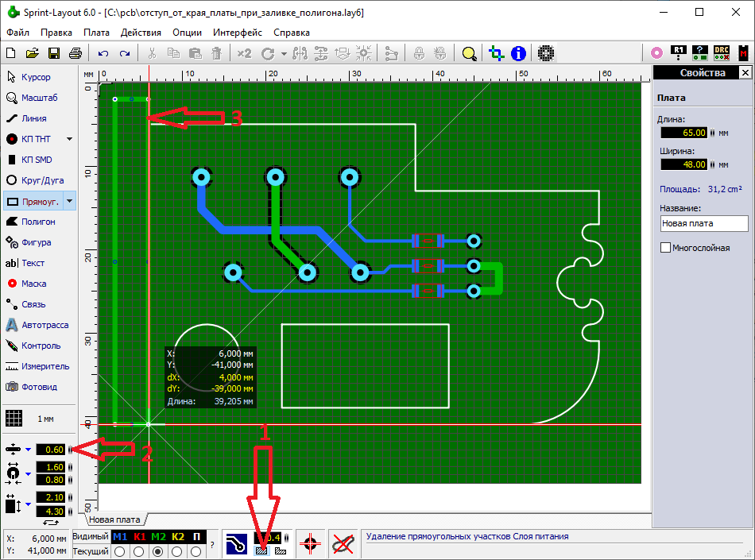Set current layer to M1 radio button
The image size is (755, 560).
pyautogui.click(x=120, y=551)
